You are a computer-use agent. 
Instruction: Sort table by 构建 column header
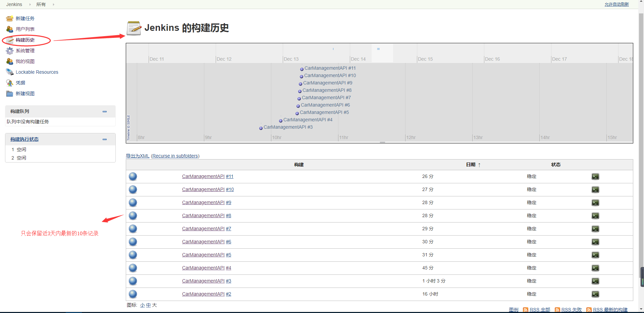point(299,165)
